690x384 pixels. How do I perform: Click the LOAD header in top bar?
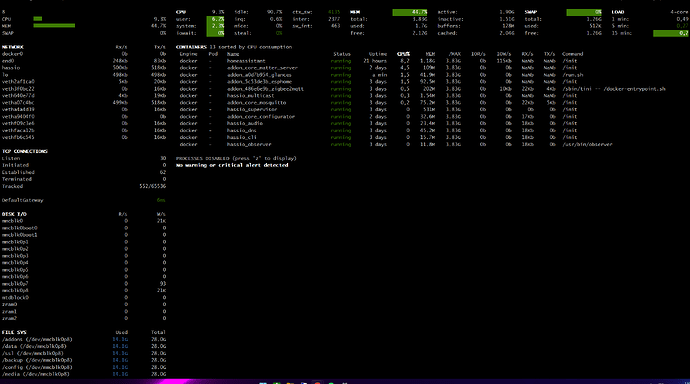pos(618,12)
